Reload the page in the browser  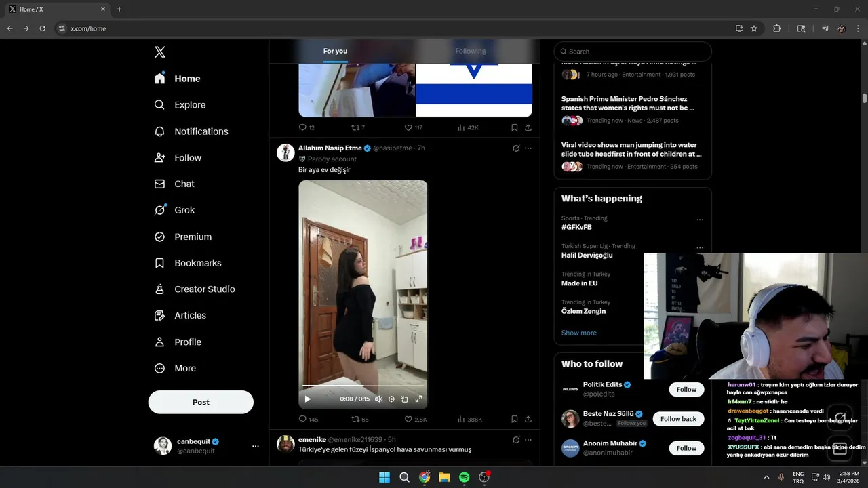point(43,28)
